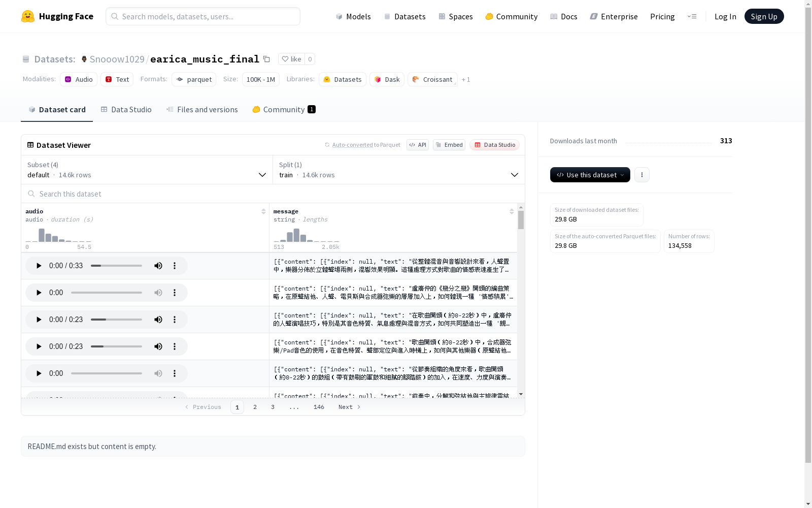This screenshot has height=508, width=812.
Task: Like the dataset with heart button
Action: [x=291, y=59]
